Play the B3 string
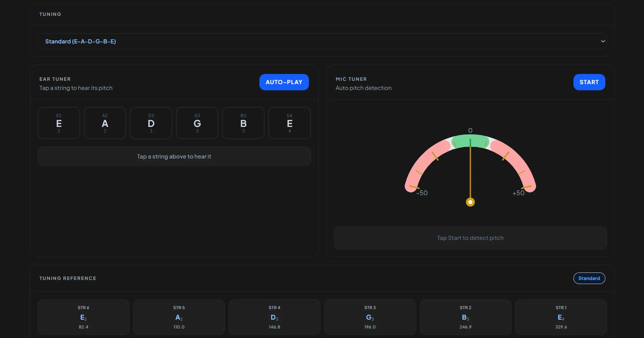 pos(243,123)
